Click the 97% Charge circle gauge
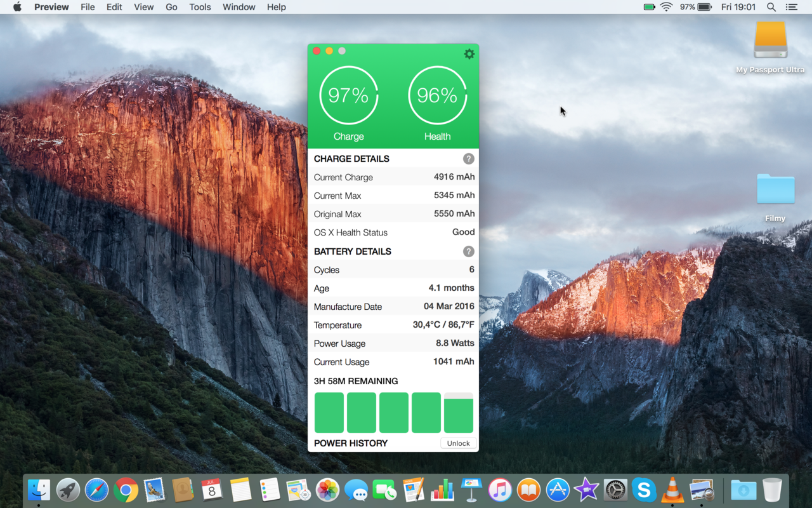 click(348, 96)
